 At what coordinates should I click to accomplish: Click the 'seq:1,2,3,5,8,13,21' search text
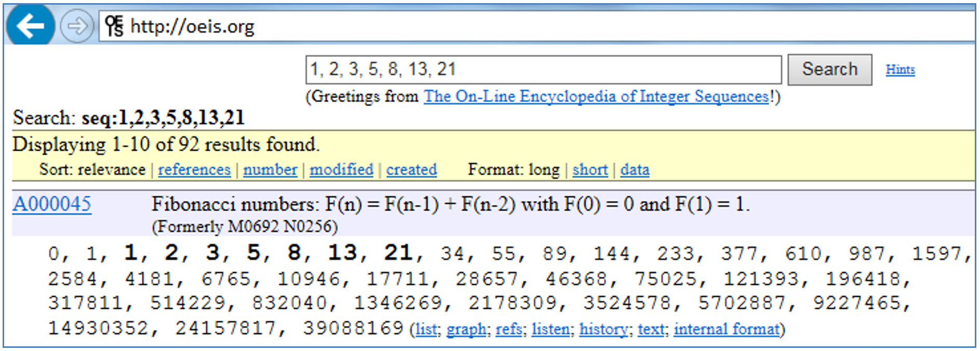163,118
